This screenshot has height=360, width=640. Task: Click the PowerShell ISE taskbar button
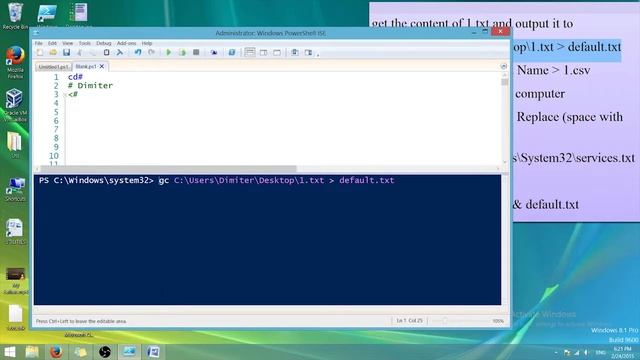coord(129,351)
